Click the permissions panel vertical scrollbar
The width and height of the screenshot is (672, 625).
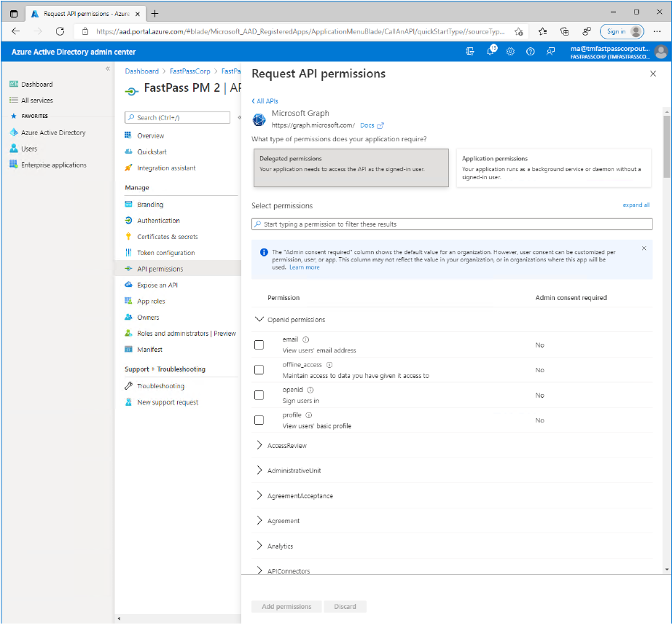[665, 146]
